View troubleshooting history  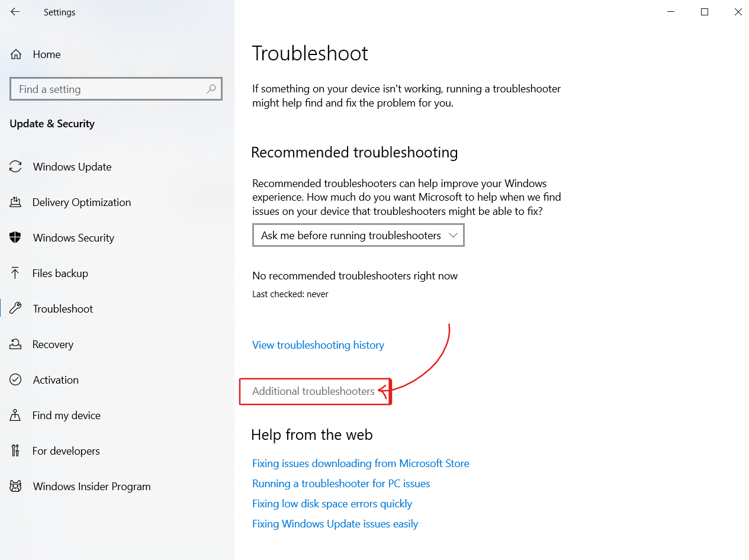318,345
